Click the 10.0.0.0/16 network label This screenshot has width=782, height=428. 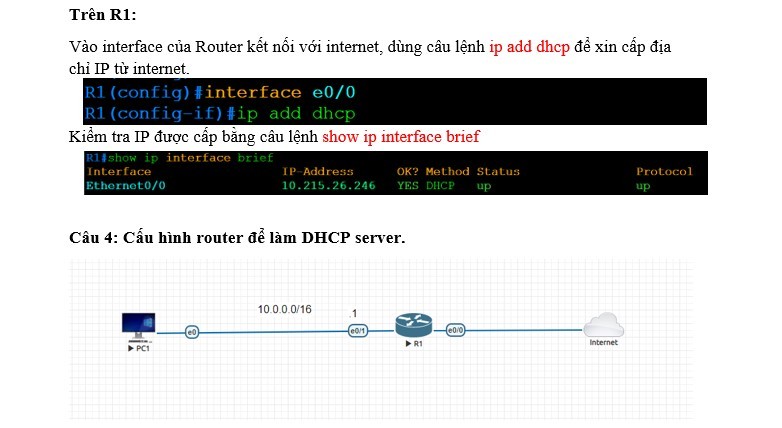284,309
